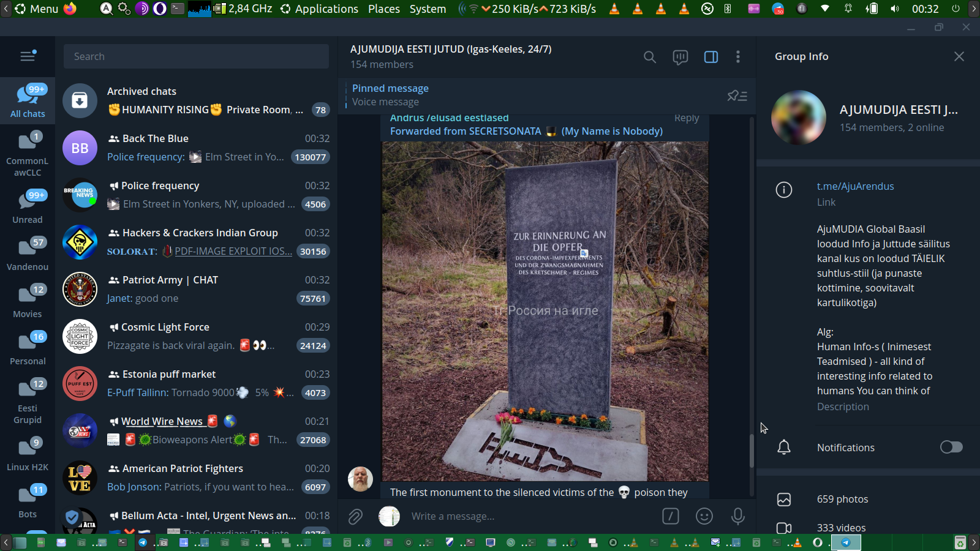Open the Estonia puff market chat

[196, 383]
